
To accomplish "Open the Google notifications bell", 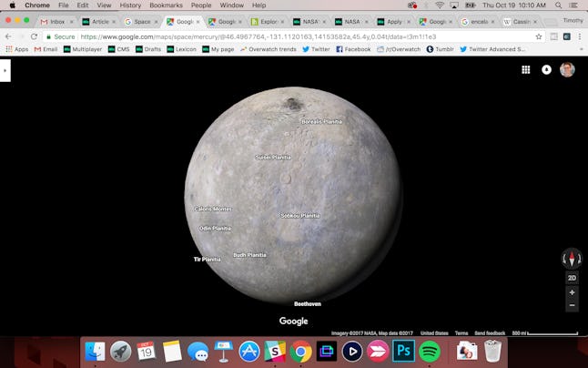I will (x=546, y=70).
